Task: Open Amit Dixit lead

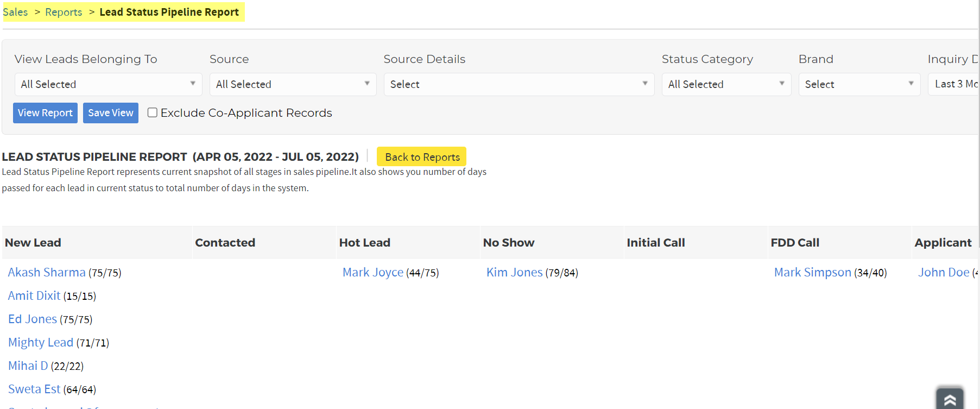Action: (x=34, y=295)
